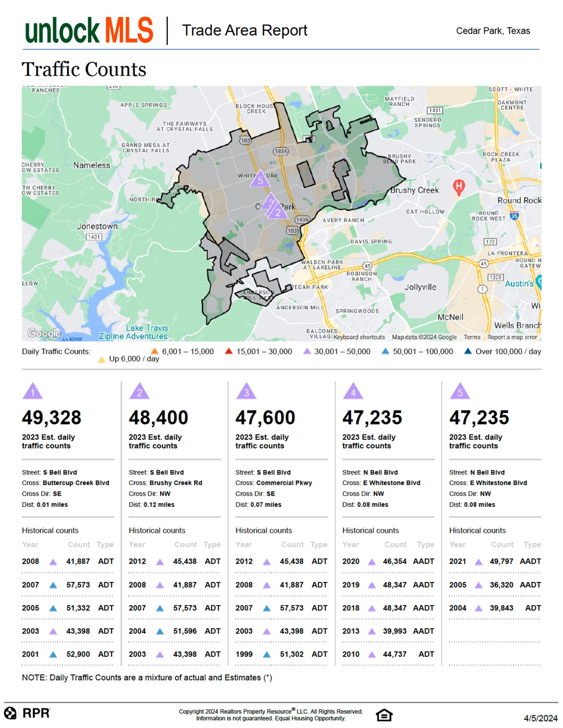Open the Keyboard shortcuts map link
Image resolution: width=563 pixels, height=728 pixels.
coord(359,337)
